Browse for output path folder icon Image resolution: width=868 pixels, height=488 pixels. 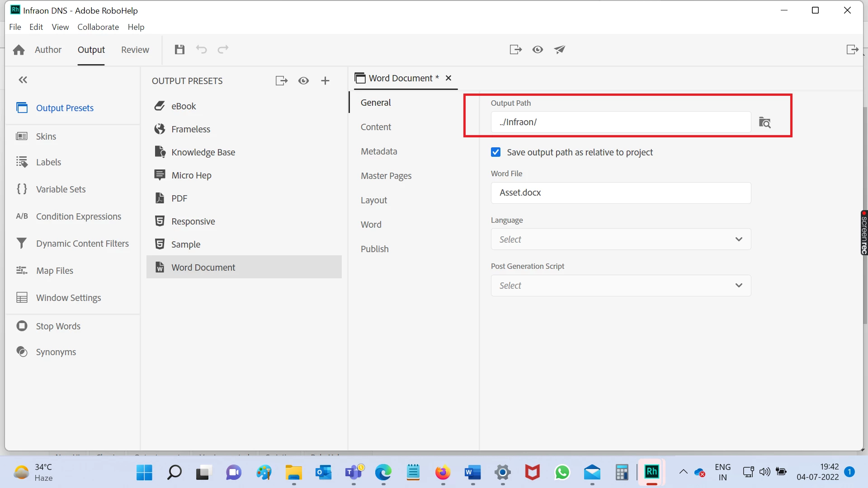click(764, 122)
